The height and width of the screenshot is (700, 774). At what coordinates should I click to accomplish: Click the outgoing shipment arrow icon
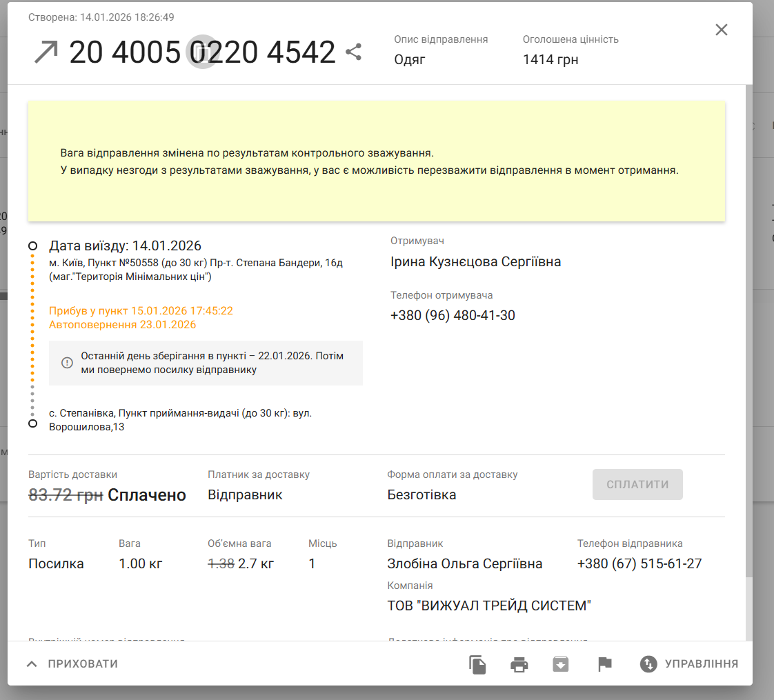[x=46, y=52]
